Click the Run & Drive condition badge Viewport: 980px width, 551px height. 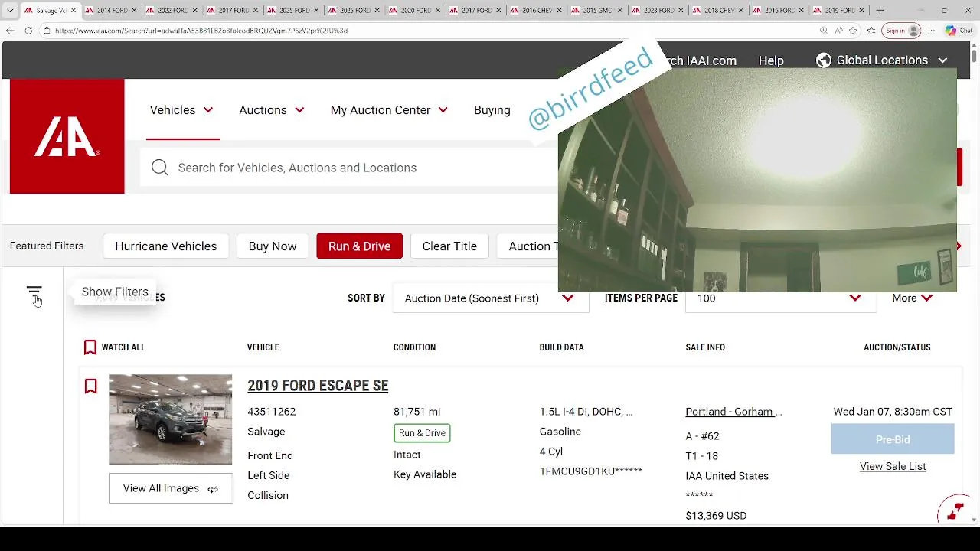click(422, 433)
